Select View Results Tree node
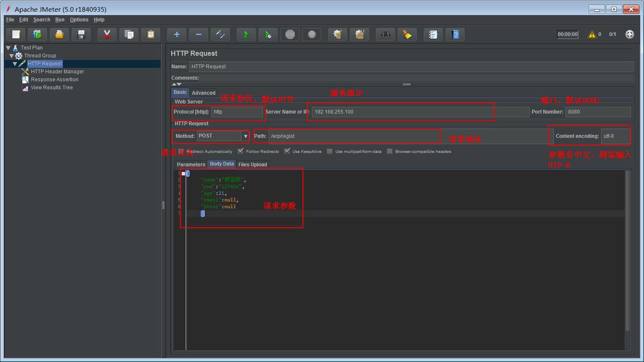The height and width of the screenshot is (362, 644). point(52,88)
